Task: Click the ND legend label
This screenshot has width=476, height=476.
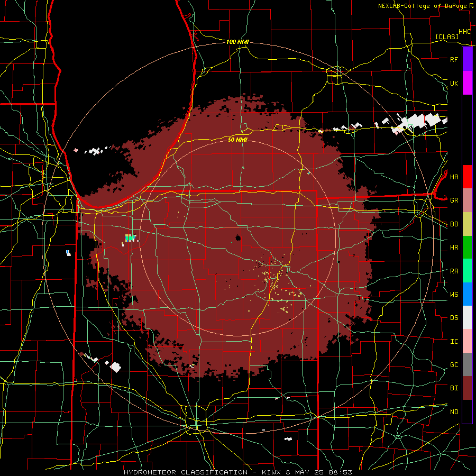Action: 454,411
